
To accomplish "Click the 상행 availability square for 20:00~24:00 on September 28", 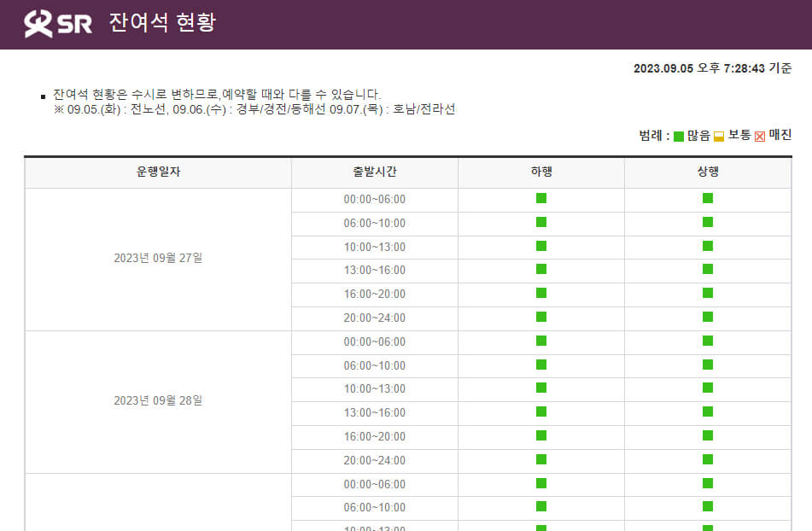I will click(x=706, y=460).
